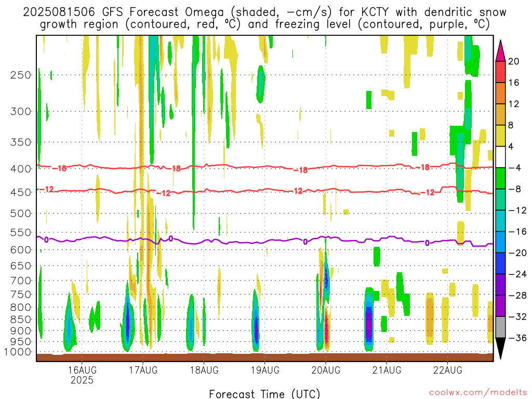Click the 19AUG date label
Image resolution: width=532 pixels, height=399 pixels.
point(265,370)
